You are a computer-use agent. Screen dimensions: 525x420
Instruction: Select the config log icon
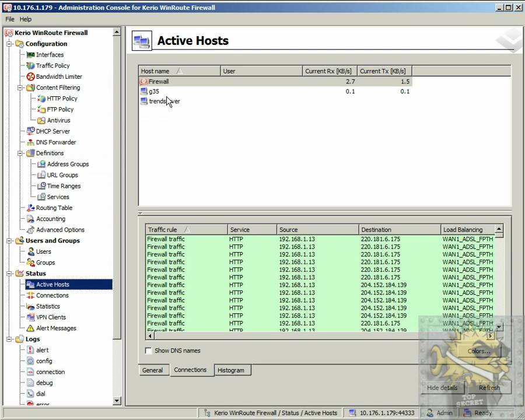[x=30, y=361]
